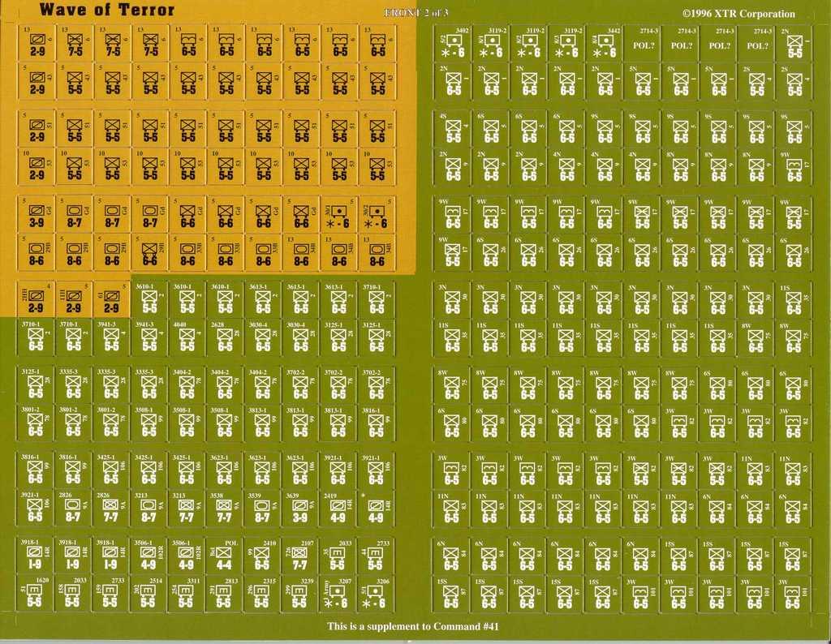
Task: Click the Army *-6 counter numbered 3207
Action: tap(338, 594)
